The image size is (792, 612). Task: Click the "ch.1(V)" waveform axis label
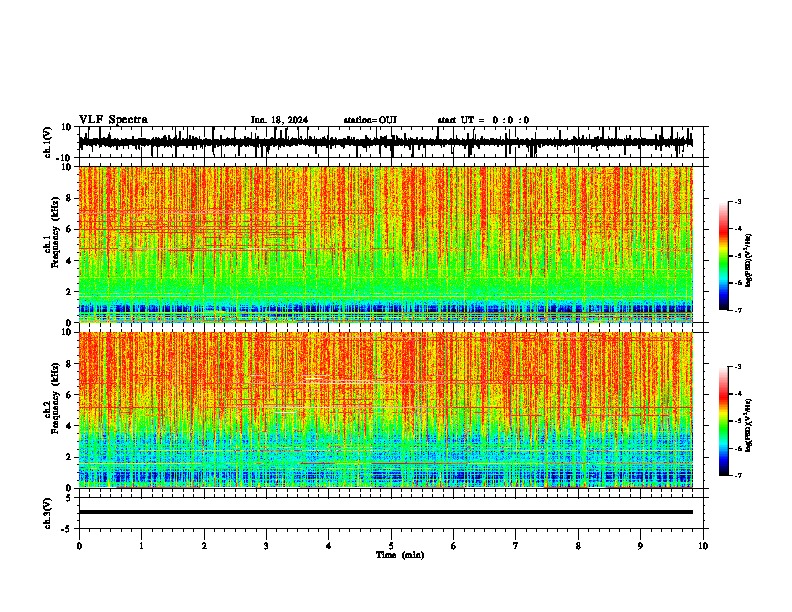[48, 142]
